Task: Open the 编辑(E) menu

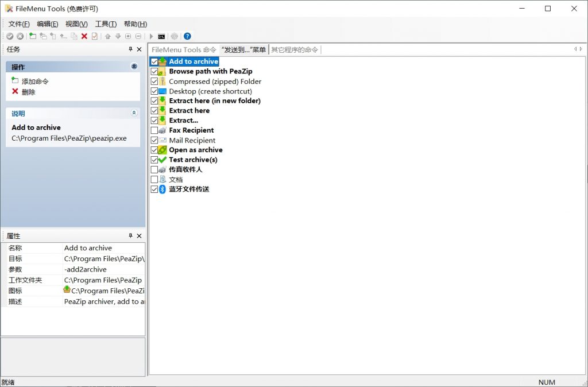Action: 47,24
